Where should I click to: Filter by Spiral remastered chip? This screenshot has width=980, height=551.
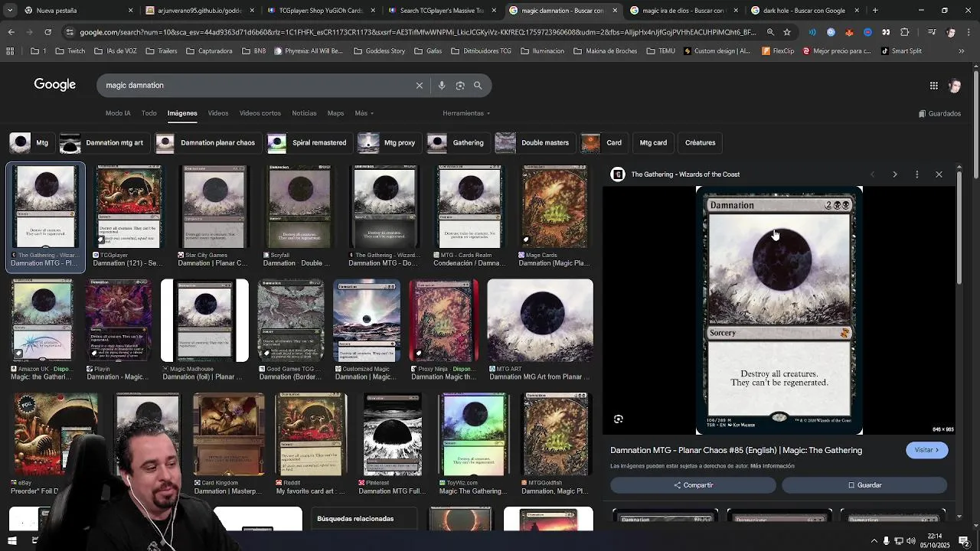(x=309, y=143)
